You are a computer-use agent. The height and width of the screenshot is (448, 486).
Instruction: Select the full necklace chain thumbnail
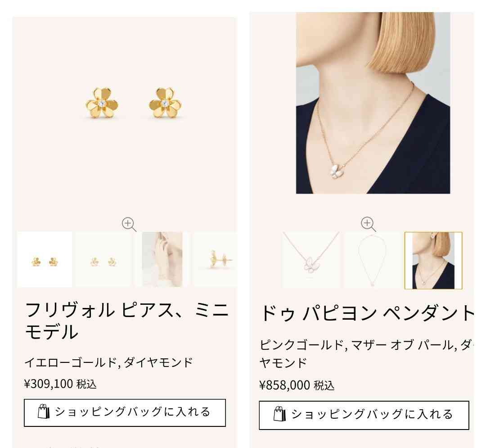372,260
